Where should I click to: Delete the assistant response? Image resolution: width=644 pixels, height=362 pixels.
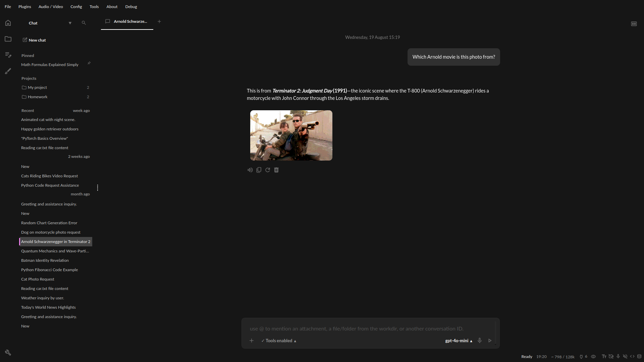coord(276,170)
